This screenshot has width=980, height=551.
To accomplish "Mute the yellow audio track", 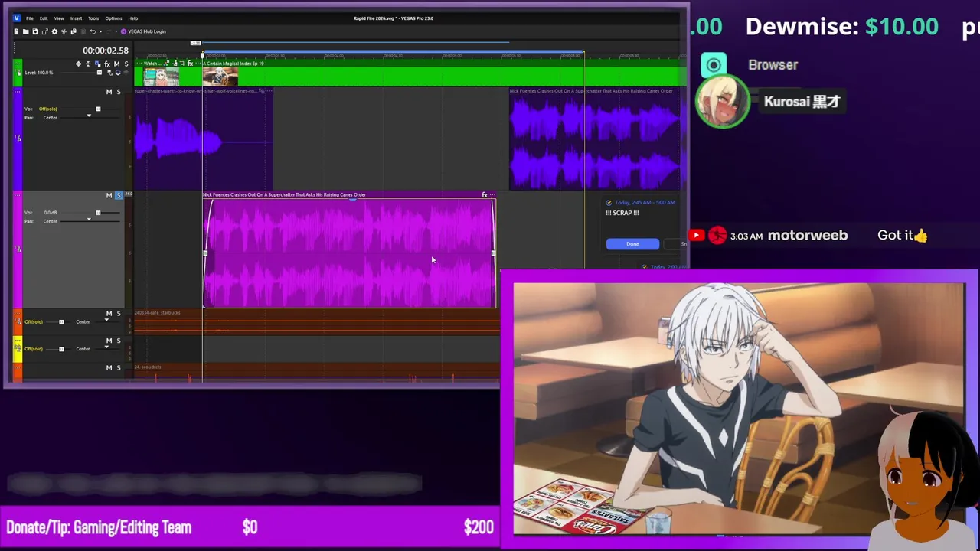I will [109, 341].
